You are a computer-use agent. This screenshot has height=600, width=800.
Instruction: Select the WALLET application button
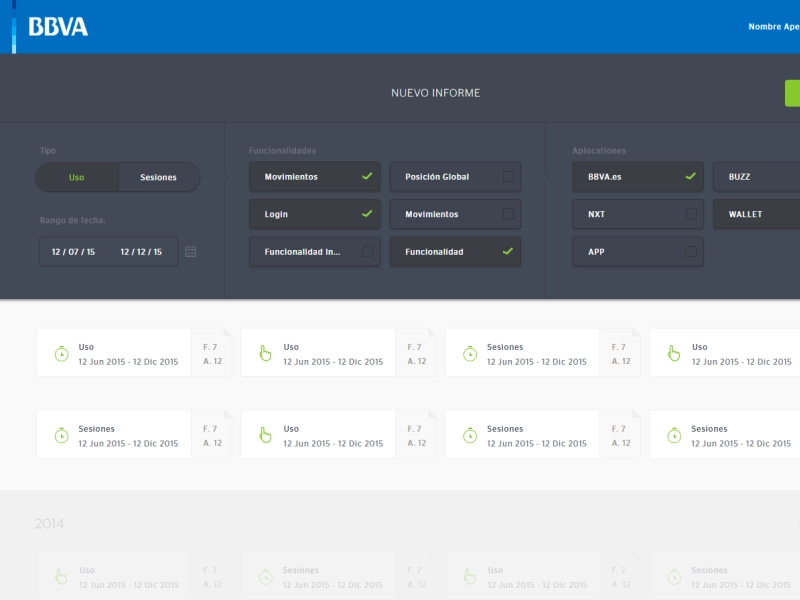coord(756,214)
